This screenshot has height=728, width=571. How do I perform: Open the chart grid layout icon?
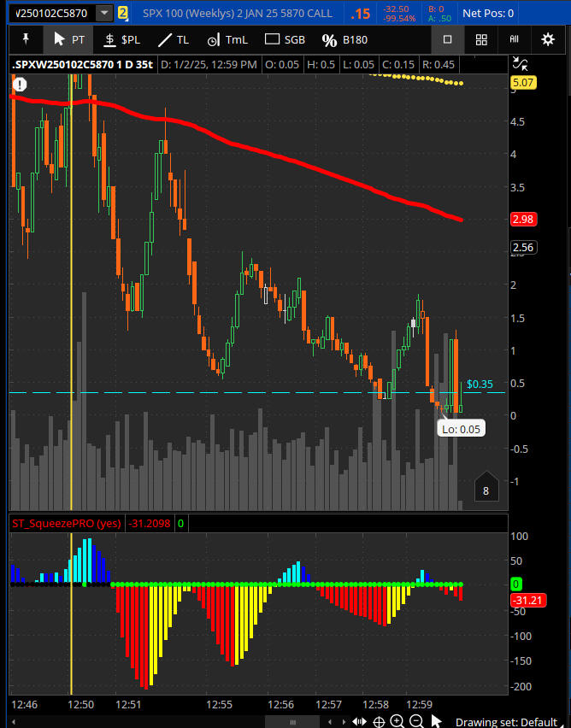coord(482,39)
